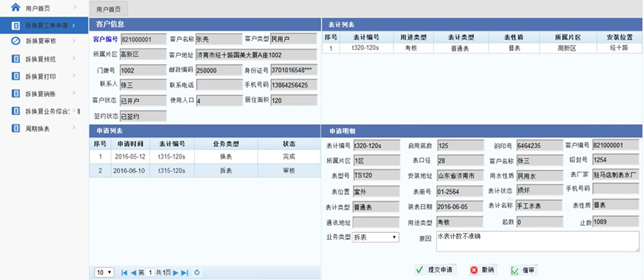The width and height of the screenshot is (644, 280).
Task: Go to next page arrow
Action: [x=175, y=273]
